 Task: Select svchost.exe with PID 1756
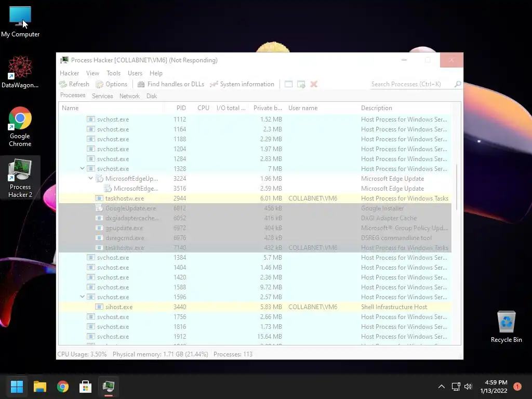(255, 316)
